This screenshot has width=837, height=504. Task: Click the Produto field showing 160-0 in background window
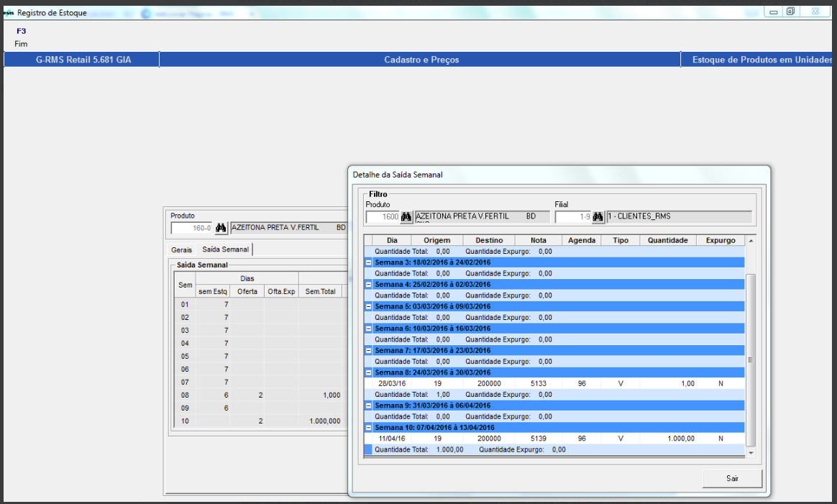[192, 228]
